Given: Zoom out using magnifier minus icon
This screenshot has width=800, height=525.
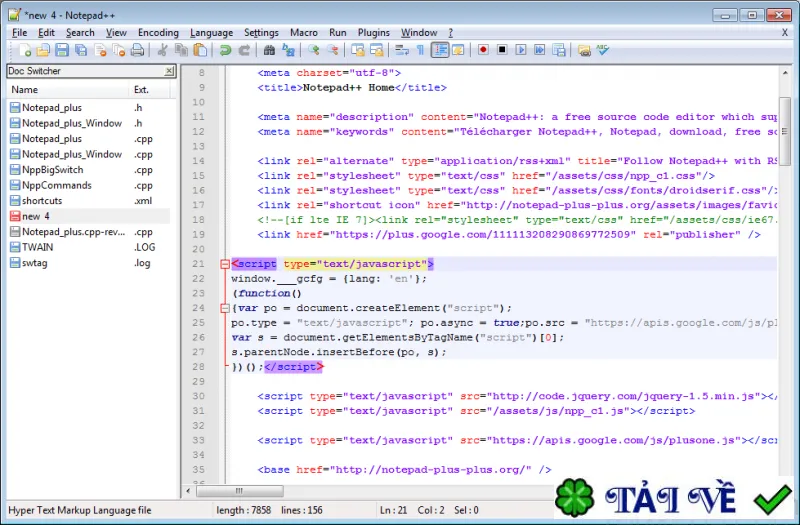Looking at the screenshot, I should pyautogui.click(x=332, y=50).
